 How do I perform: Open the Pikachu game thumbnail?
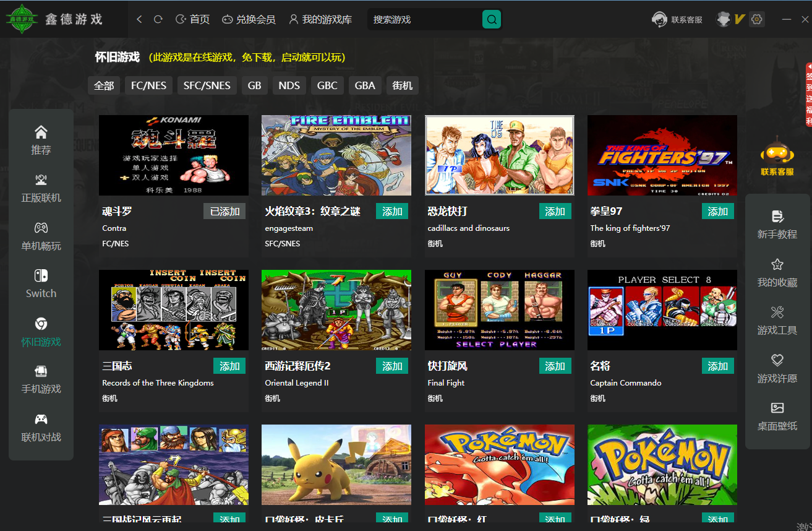(336, 465)
